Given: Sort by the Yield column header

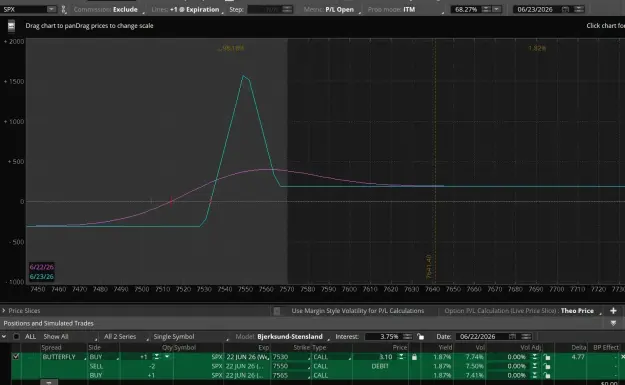Looking at the screenshot, I should click(445, 348).
